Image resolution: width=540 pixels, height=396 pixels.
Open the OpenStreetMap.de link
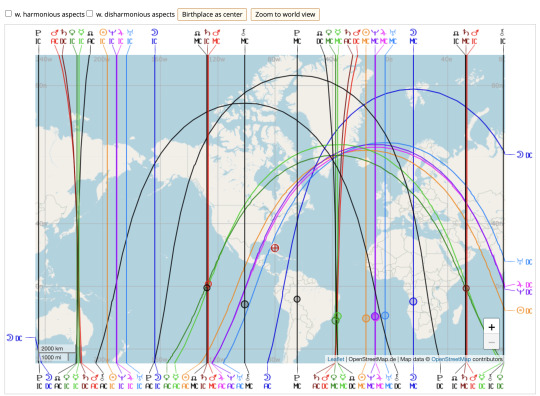373,359
